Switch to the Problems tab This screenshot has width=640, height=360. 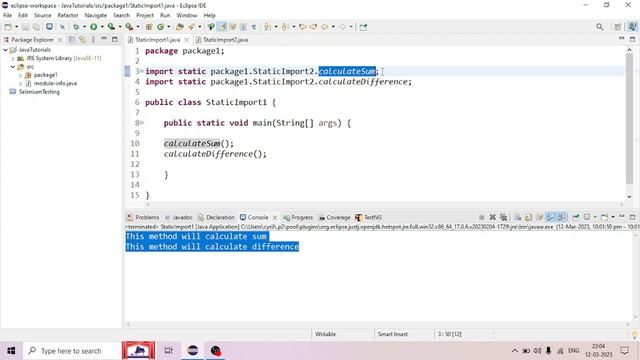point(143,217)
